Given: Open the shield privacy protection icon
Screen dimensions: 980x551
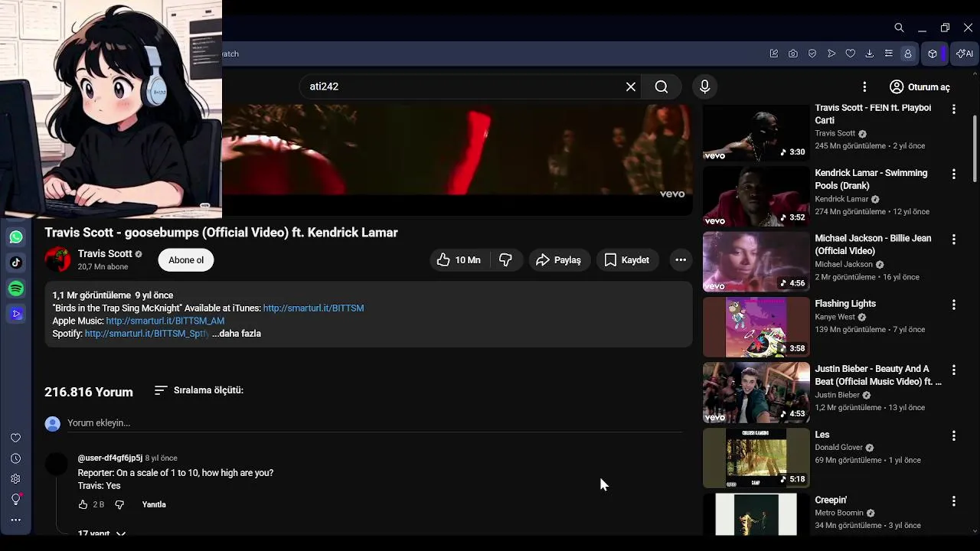Looking at the screenshot, I should 812,54.
